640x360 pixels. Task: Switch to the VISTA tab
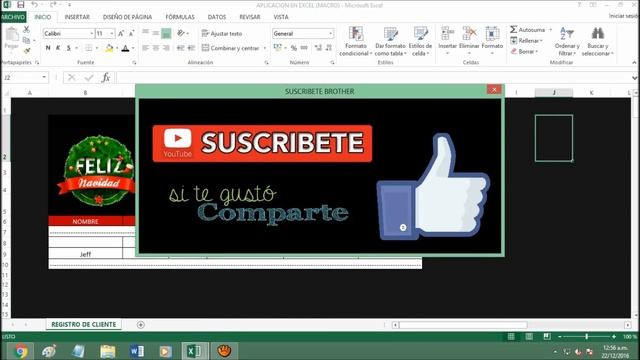[281, 17]
